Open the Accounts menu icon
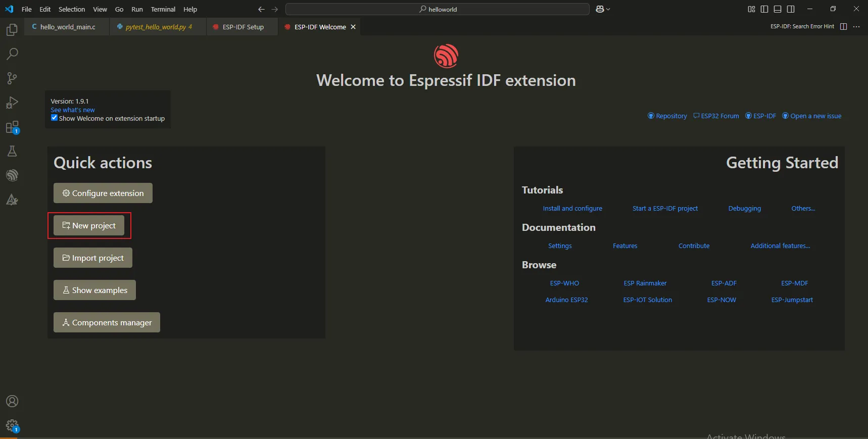This screenshot has height=439, width=868. [x=12, y=401]
